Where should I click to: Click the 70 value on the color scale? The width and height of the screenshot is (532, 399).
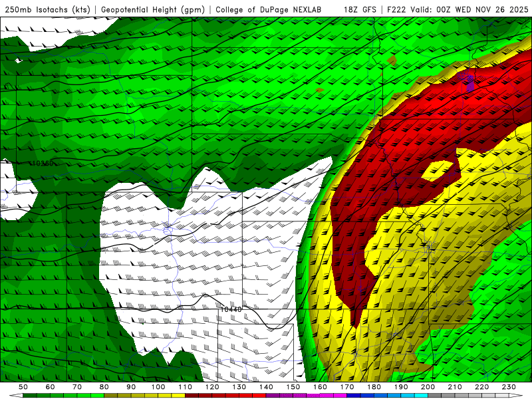pyautogui.click(x=77, y=387)
